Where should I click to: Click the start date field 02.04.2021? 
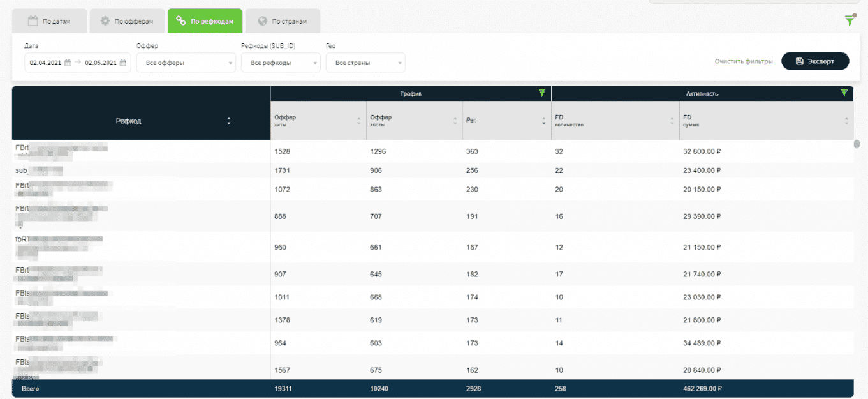pyautogui.click(x=45, y=63)
